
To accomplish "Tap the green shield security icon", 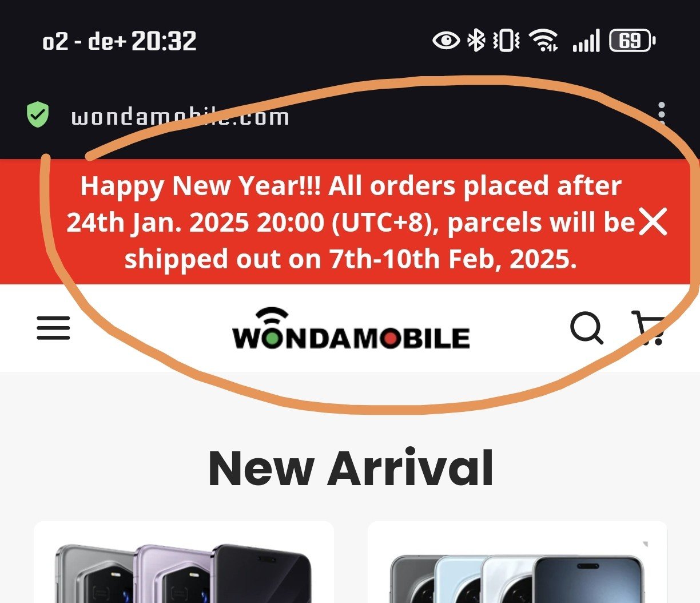I will (38, 115).
